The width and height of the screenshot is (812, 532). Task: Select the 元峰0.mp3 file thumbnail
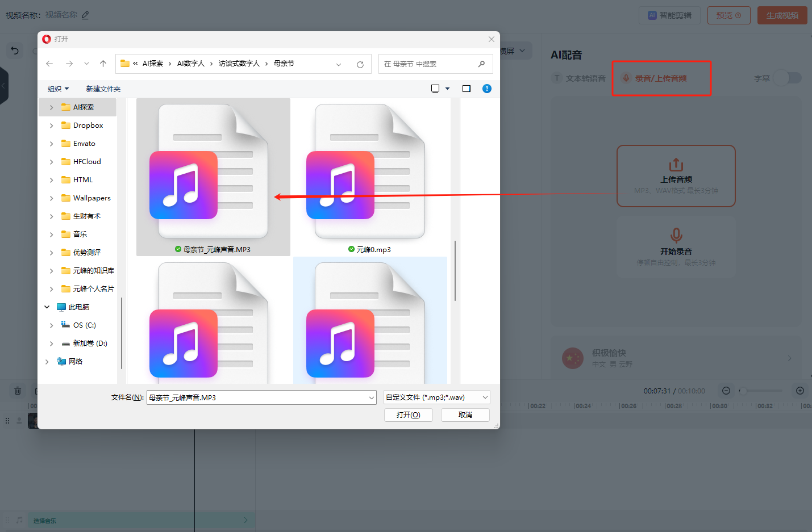click(370, 177)
